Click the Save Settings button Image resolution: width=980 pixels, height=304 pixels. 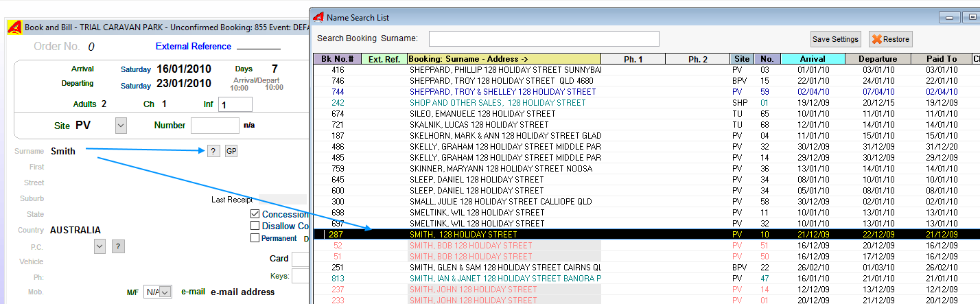pos(835,39)
